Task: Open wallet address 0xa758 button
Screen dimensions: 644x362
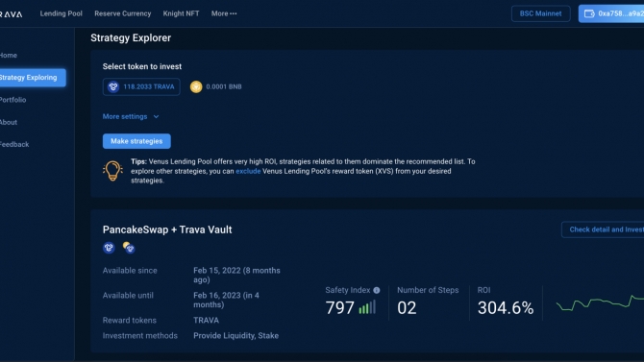Action: point(611,13)
